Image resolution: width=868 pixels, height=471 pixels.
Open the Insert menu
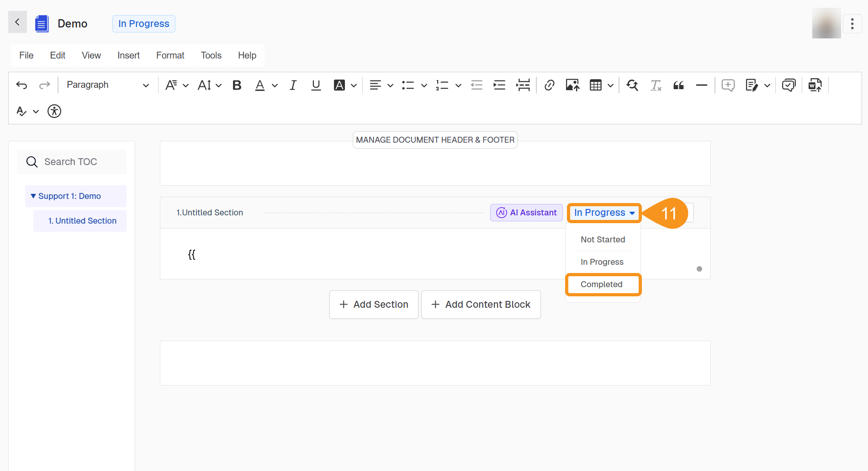coord(128,55)
